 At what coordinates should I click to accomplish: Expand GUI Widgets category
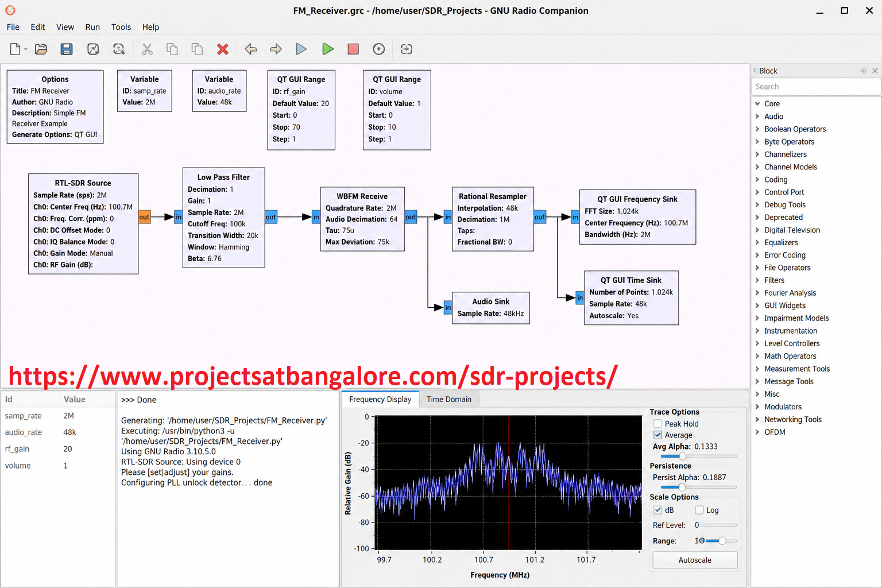(757, 305)
